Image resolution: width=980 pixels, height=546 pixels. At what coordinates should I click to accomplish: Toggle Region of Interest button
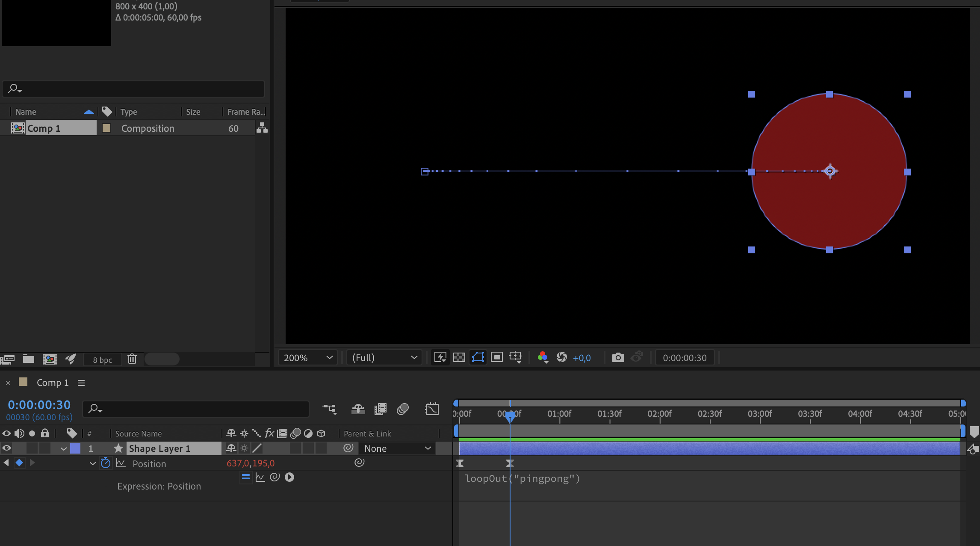pos(497,357)
